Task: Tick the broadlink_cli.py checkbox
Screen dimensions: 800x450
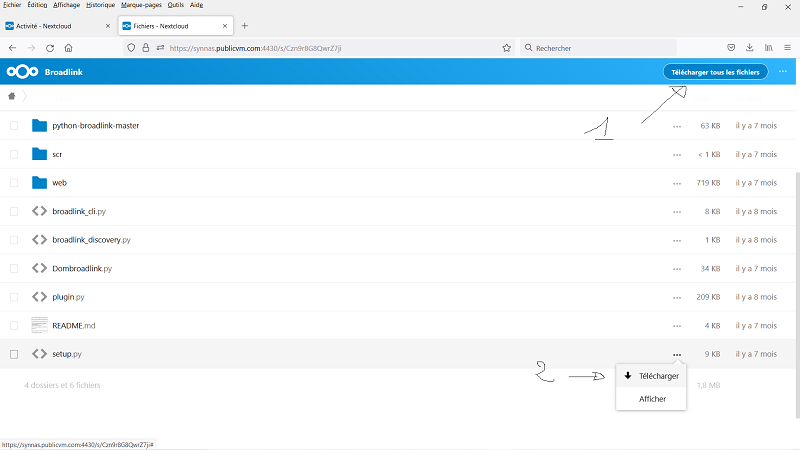Action: point(14,211)
